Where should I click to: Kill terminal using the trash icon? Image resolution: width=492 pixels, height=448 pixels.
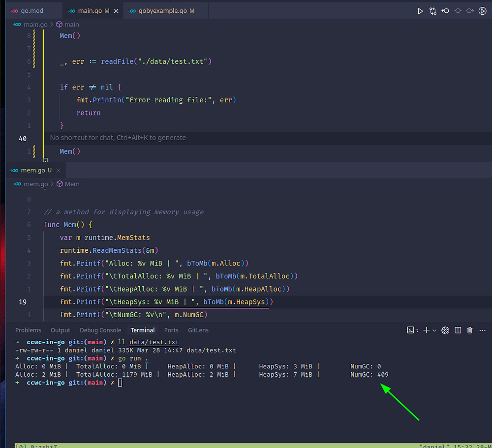[x=470, y=330]
